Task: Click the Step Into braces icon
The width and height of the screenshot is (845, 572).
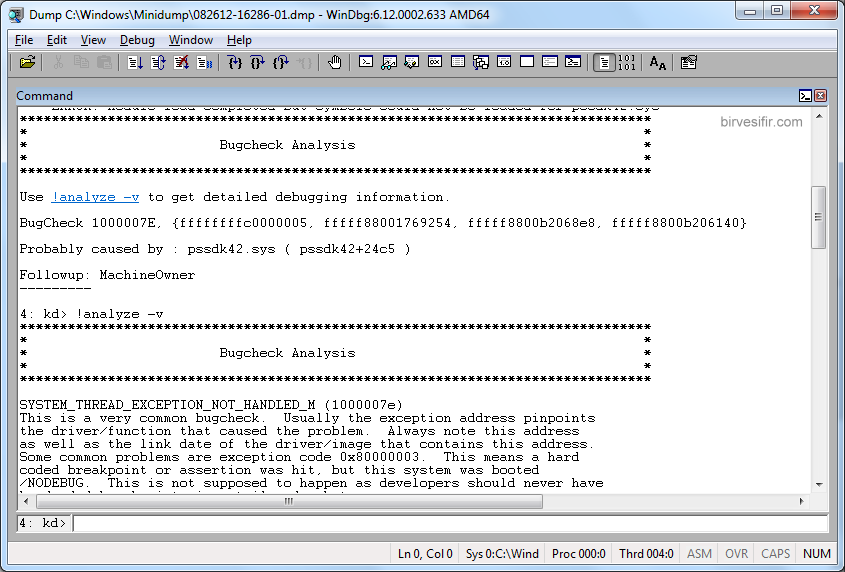Action: pyautogui.click(x=234, y=63)
